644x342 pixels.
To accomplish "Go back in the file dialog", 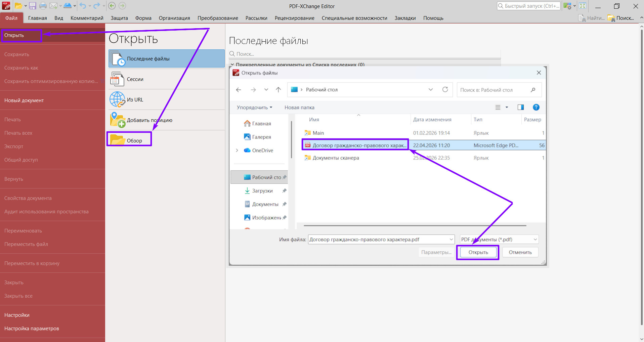I will 239,90.
